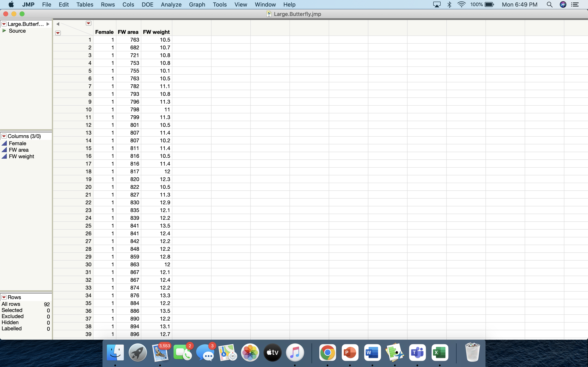Viewport: 588px width, 367px height.
Task: Click the continuous modeling type icon beside Female
Action: (x=4, y=143)
